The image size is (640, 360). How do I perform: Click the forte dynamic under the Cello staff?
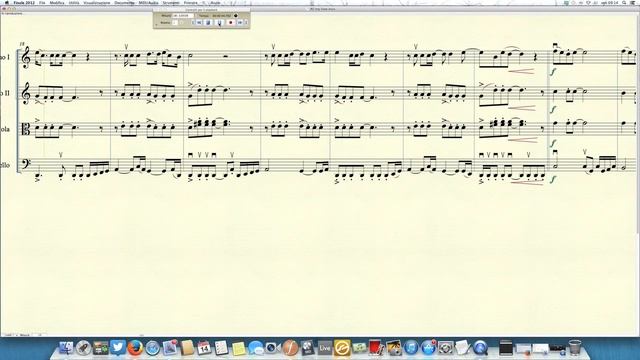[x=553, y=179]
